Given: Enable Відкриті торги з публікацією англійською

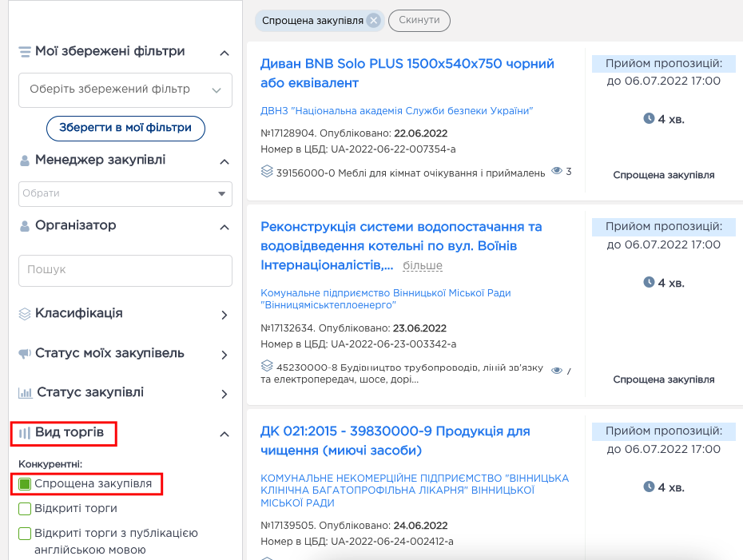Looking at the screenshot, I should 25,534.
